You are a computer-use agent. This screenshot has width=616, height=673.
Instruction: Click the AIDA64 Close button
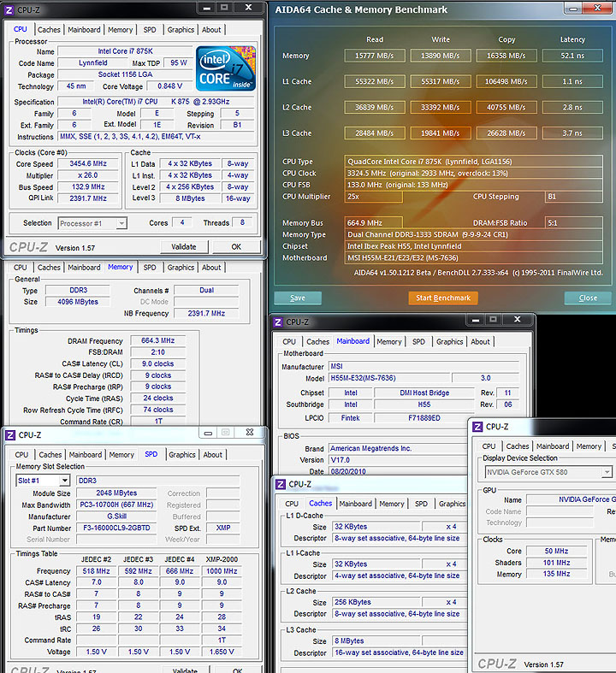(588, 298)
